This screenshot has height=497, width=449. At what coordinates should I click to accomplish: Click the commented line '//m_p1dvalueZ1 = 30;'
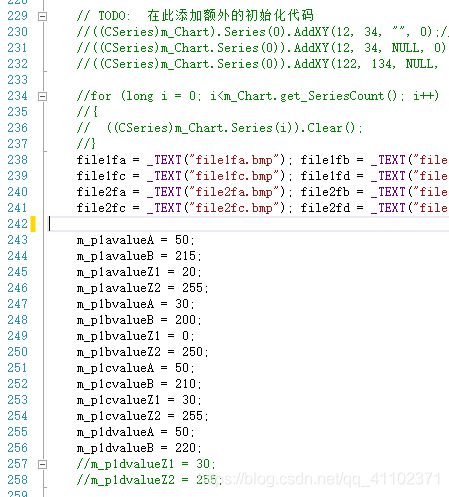point(146,464)
